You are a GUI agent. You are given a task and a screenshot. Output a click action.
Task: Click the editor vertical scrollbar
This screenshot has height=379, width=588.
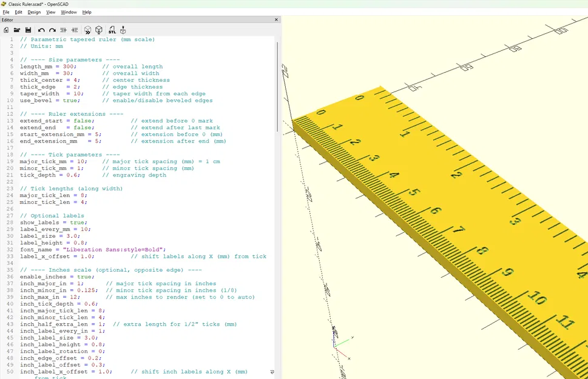coord(278,85)
